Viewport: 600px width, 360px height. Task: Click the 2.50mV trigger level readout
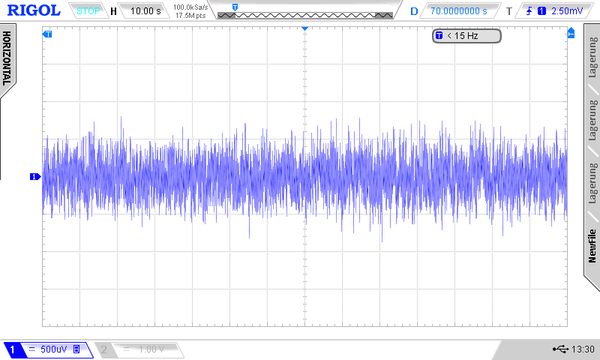[x=567, y=11]
